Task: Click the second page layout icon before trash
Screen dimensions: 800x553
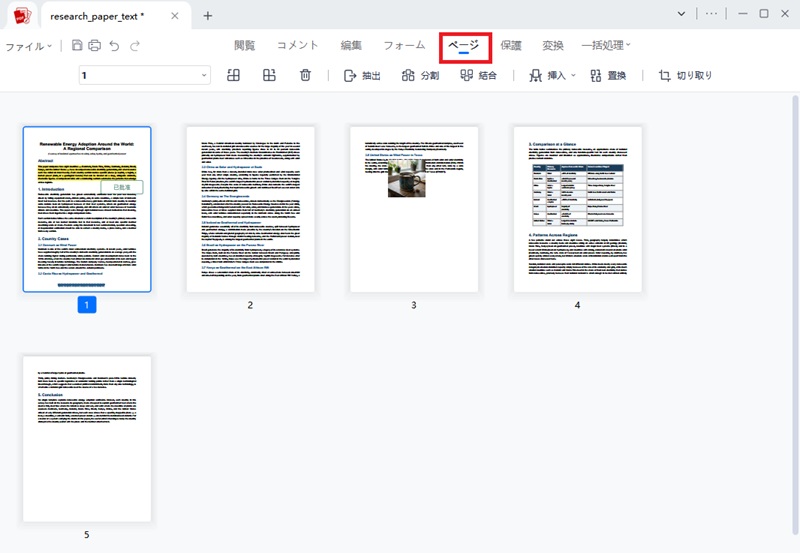Action: click(269, 76)
